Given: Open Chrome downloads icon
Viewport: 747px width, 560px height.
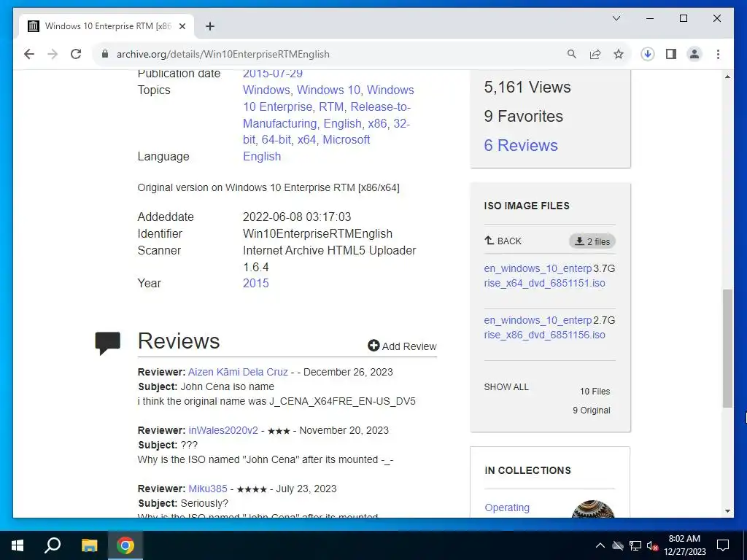Looking at the screenshot, I should coord(648,54).
